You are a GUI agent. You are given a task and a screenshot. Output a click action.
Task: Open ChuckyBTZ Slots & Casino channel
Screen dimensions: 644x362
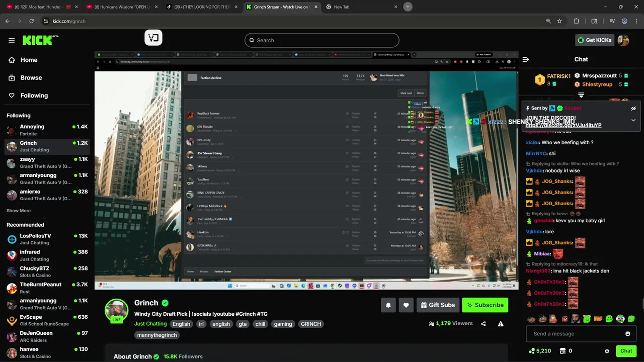(47, 271)
